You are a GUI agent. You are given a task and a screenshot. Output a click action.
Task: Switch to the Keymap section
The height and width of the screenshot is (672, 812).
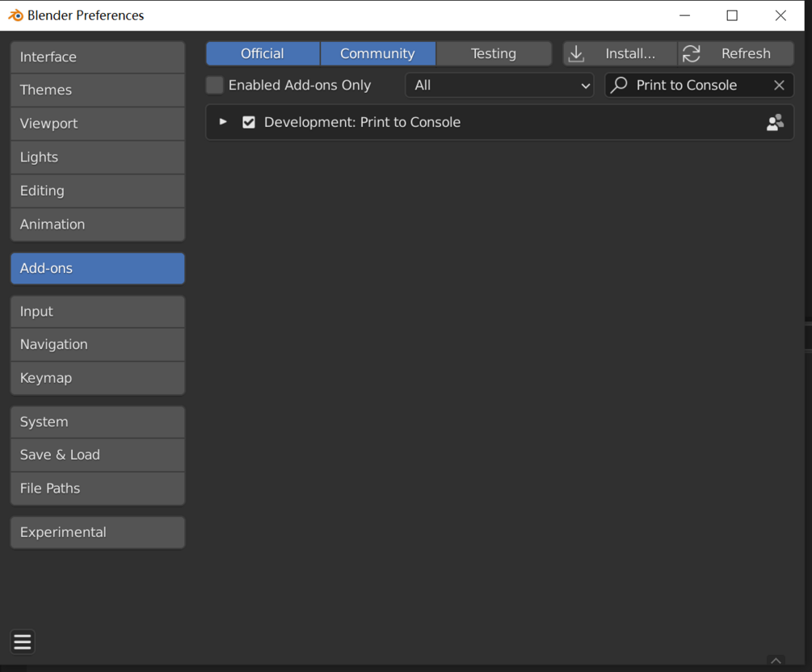coord(97,378)
